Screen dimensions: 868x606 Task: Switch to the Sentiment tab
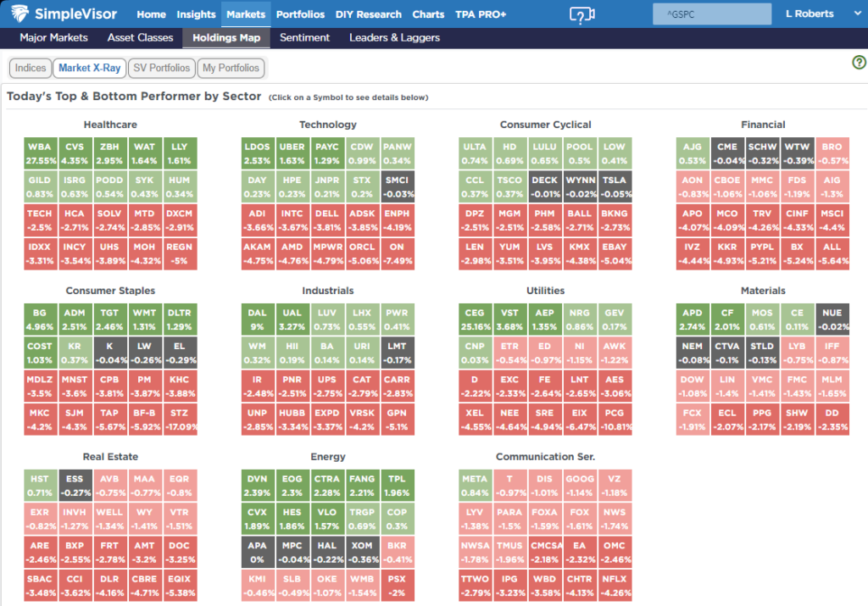click(304, 38)
